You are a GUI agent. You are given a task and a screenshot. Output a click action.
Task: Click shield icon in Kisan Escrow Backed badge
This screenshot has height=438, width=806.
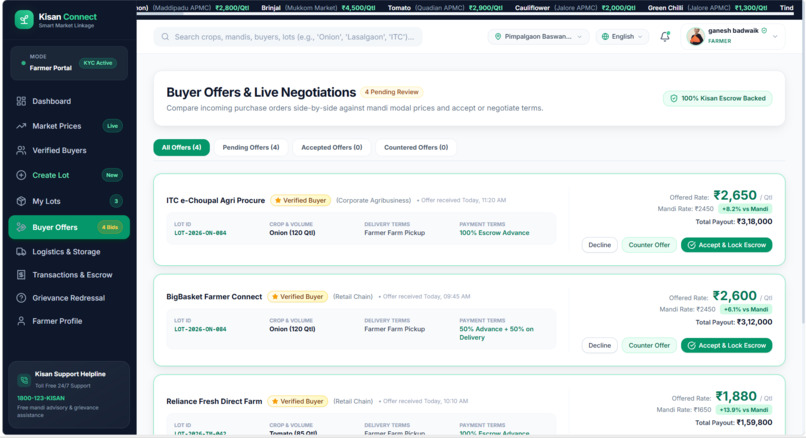(x=673, y=99)
